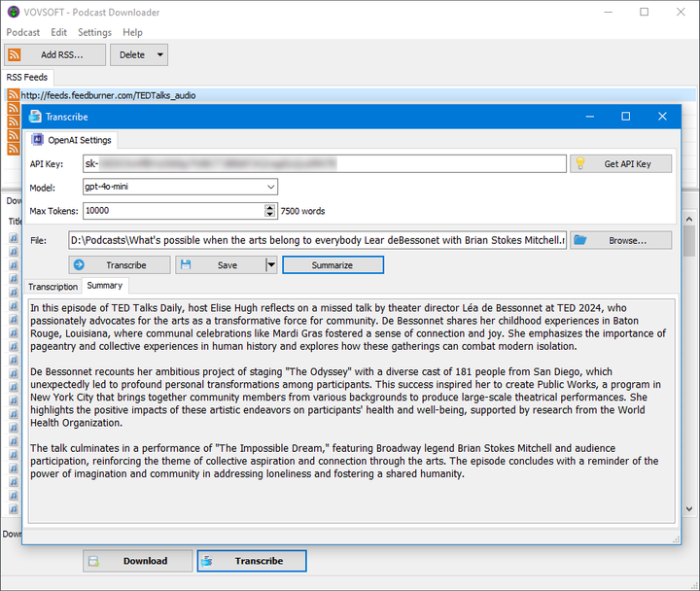Click the main window scrollbar up arrow

coord(689,219)
